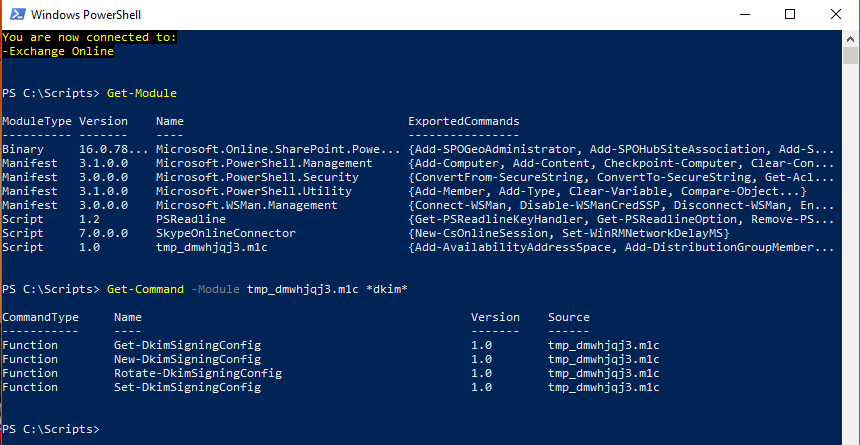Click version '1.2' for PSReadline
Image resolution: width=860 pixels, height=445 pixels.
(89, 219)
